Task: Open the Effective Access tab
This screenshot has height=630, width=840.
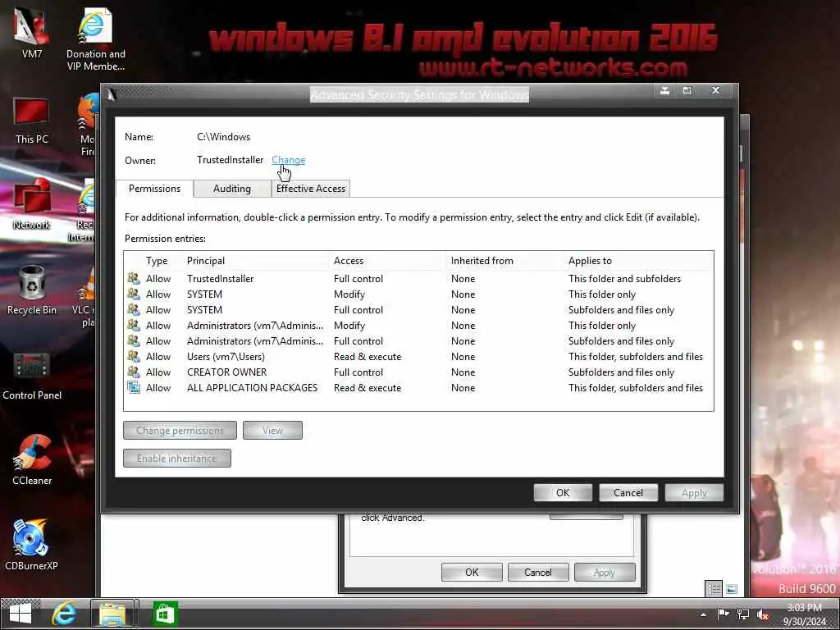Action: click(311, 189)
